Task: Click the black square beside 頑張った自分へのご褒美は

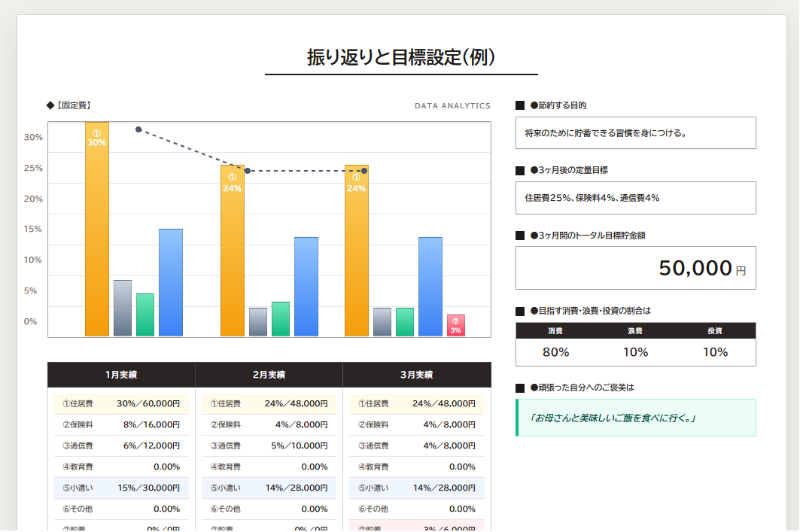Action: (x=520, y=388)
